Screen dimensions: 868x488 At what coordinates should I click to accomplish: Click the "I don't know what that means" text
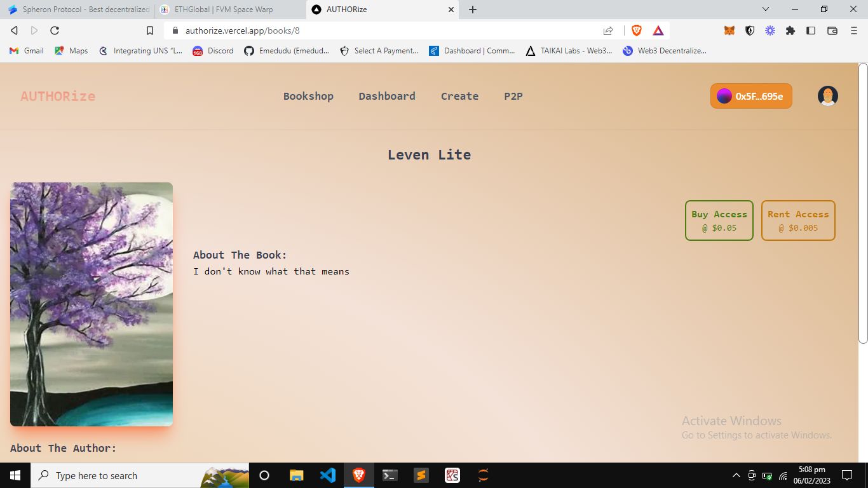[271, 271]
